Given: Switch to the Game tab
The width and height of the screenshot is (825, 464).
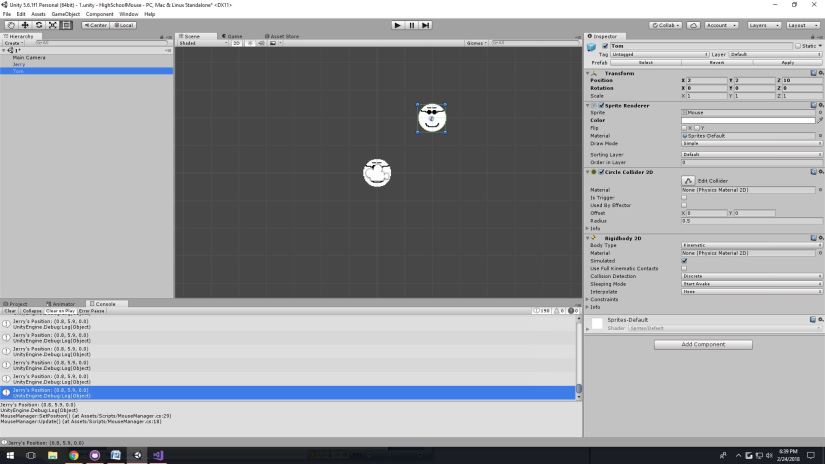Looking at the screenshot, I should (233, 36).
